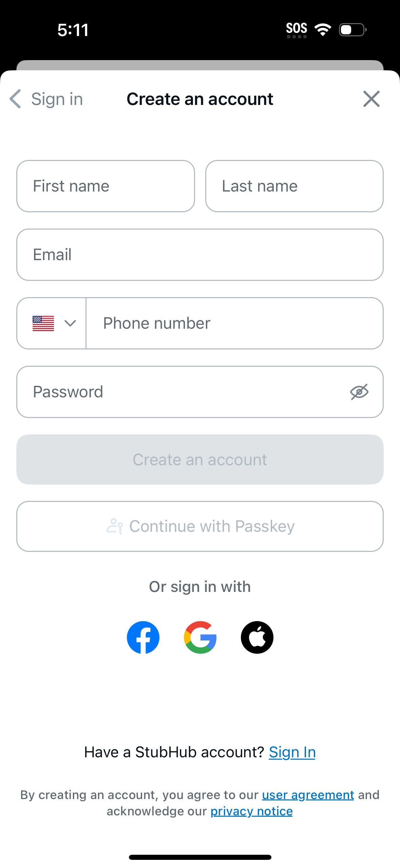The width and height of the screenshot is (400, 868).
Task: Click into the Phone number field
Action: (234, 323)
